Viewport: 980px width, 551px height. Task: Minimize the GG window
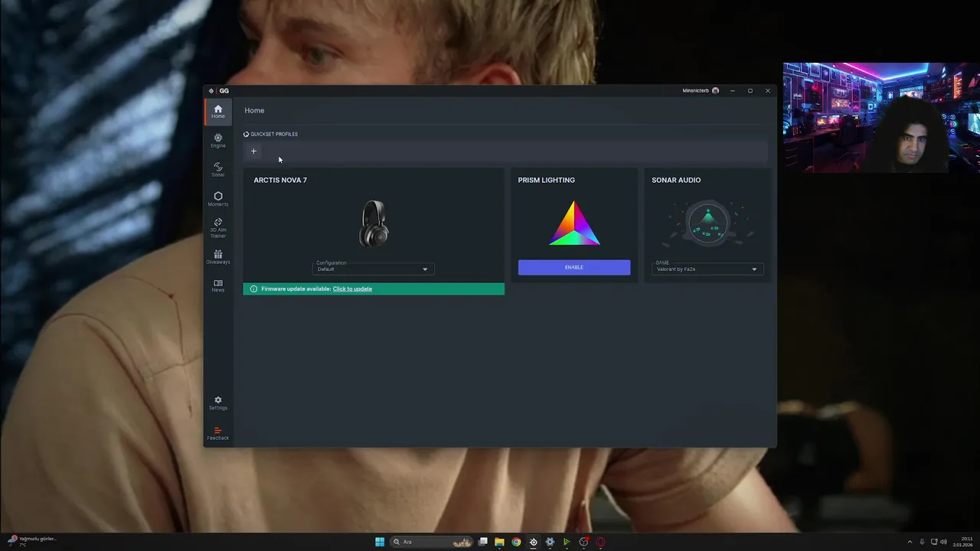732,90
